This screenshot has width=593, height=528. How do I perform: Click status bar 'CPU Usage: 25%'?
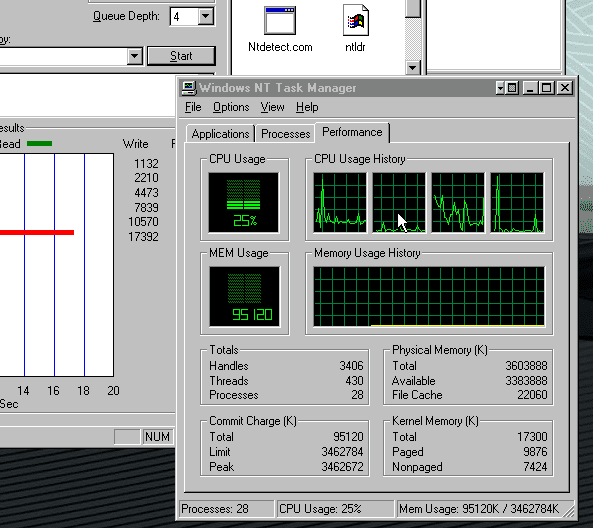[x=335, y=509]
